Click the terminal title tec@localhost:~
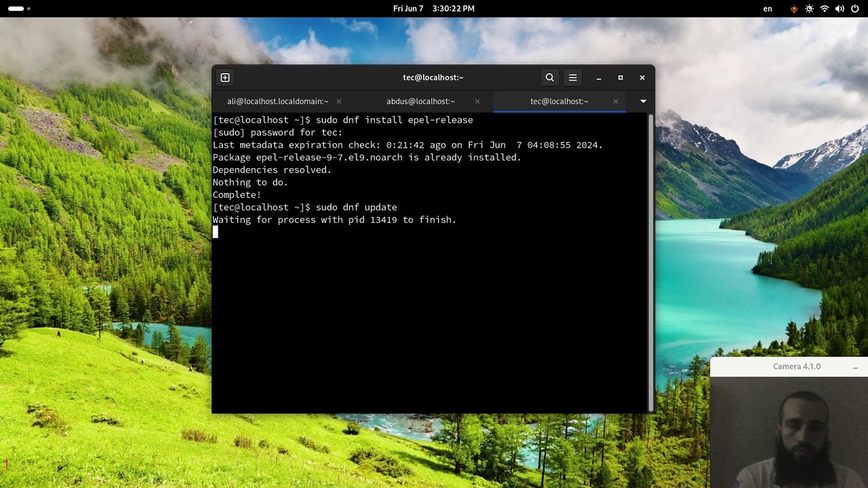The image size is (868, 488). click(433, 77)
